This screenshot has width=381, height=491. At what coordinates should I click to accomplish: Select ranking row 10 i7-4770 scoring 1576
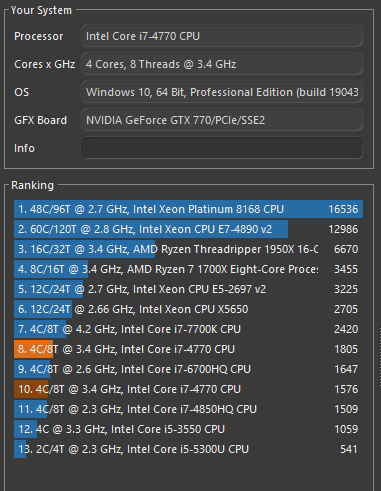[188, 389]
